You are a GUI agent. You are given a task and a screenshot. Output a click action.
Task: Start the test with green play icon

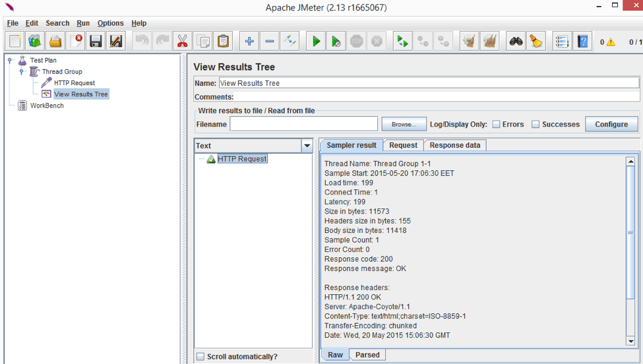click(x=316, y=41)
